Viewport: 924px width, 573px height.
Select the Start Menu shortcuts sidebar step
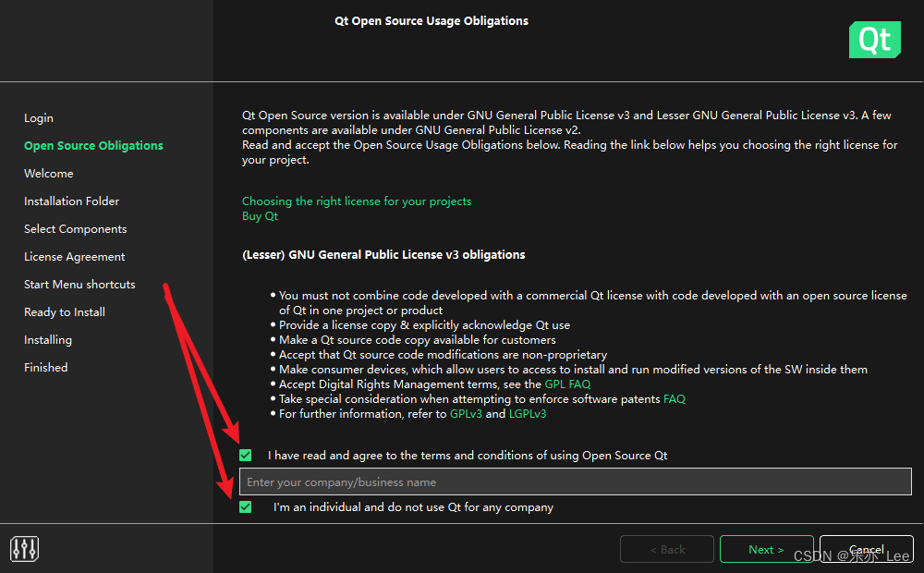pos(79,284)
